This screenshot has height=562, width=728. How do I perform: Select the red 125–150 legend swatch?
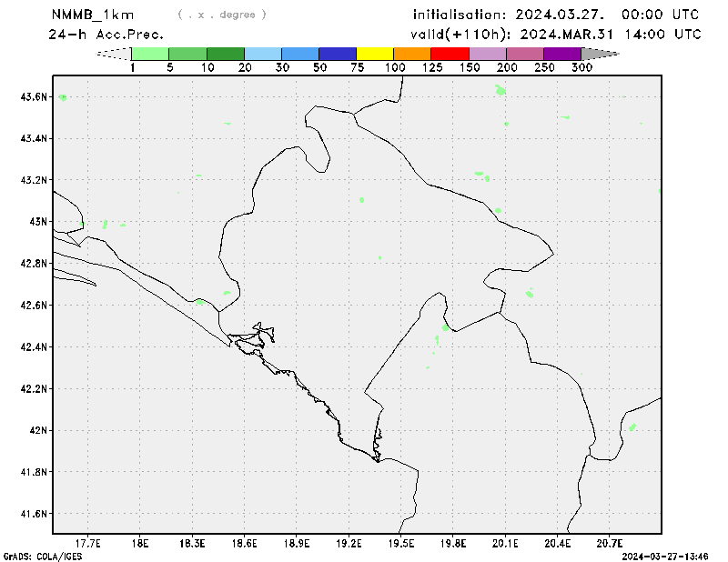(x=450, y=54)
